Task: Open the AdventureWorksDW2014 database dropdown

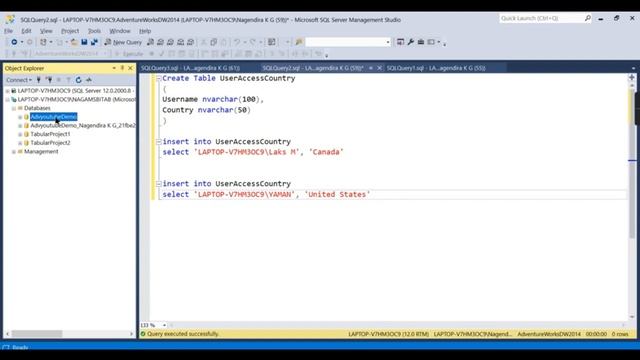Action: 105,54
